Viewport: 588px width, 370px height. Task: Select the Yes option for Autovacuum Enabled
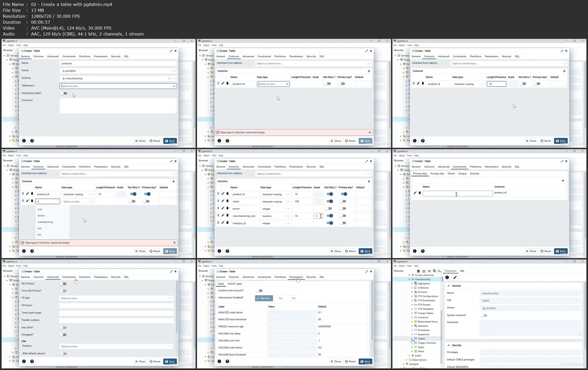(281, 298)
